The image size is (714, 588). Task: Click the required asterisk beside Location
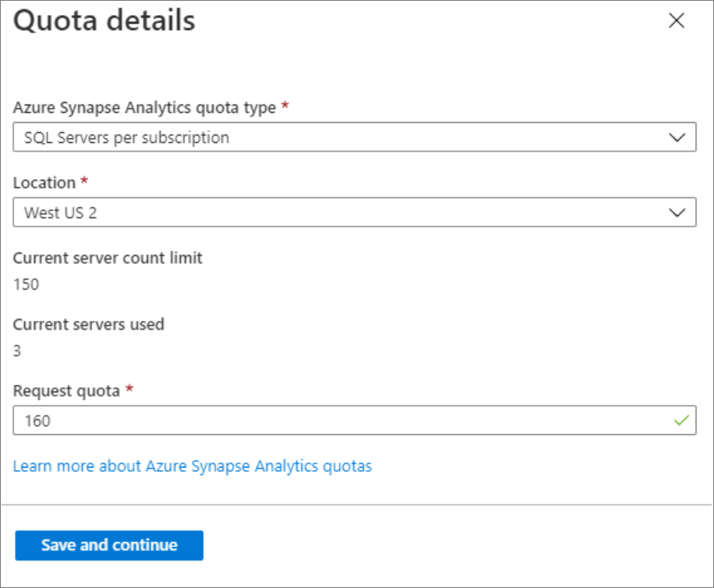84,182
